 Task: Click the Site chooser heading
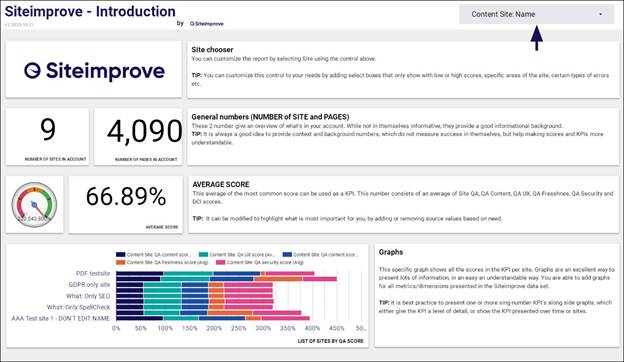pos(212,50)
